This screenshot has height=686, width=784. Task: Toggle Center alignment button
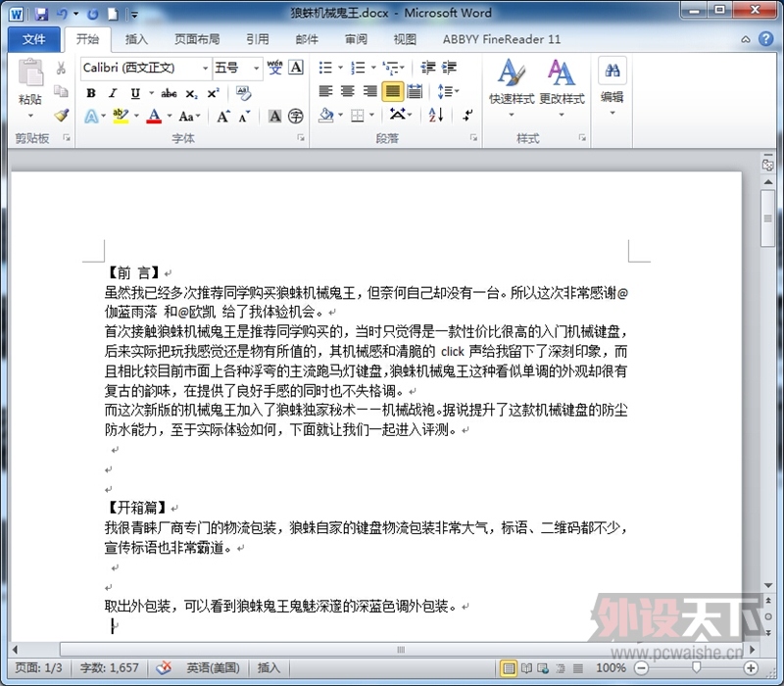(348, 91)
